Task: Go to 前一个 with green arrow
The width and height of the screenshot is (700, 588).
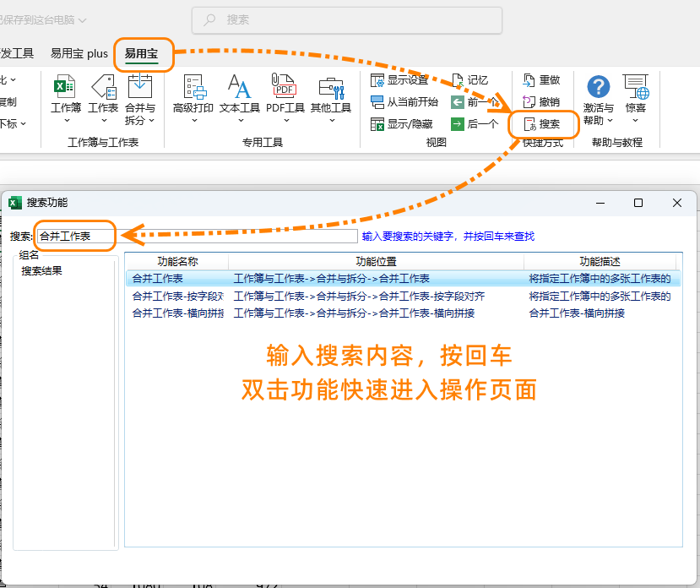Action: pos(475,102)
